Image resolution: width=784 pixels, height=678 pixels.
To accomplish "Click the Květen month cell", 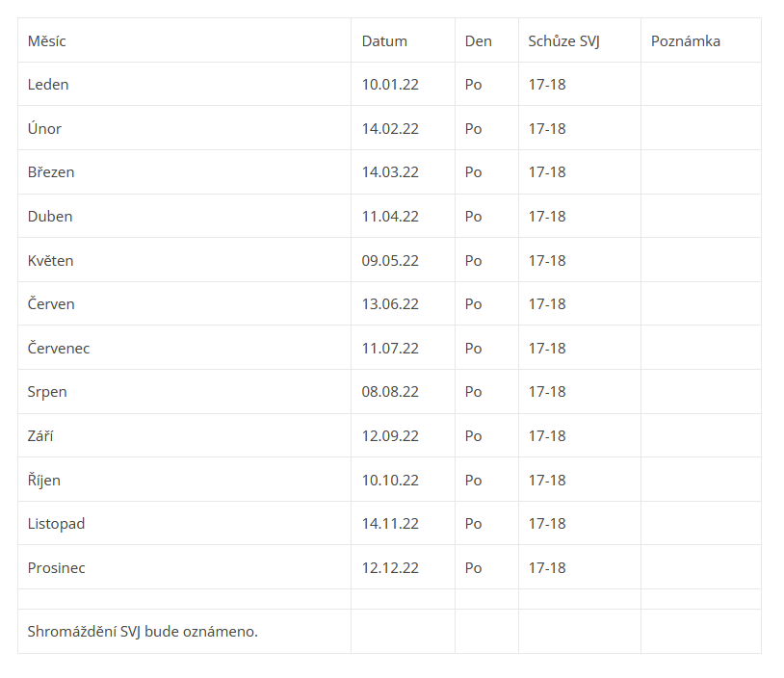I will tap(51, 261).
